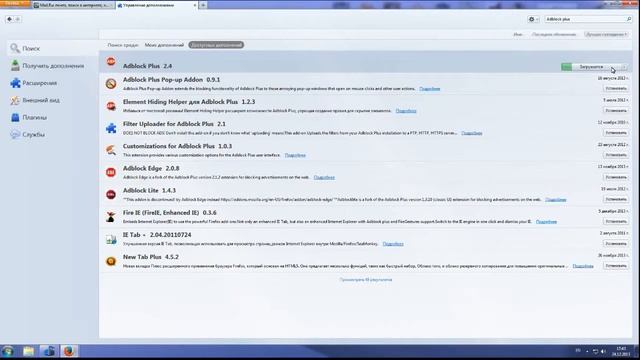Click the Firefox taskbar icon
This screenshot has width=640, height=360.
pos(69,351)
